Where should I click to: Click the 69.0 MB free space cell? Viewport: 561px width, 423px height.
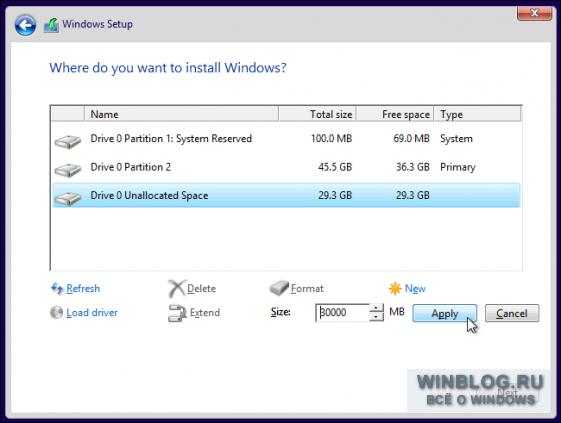pyautogui.click(x=411, y=138)
